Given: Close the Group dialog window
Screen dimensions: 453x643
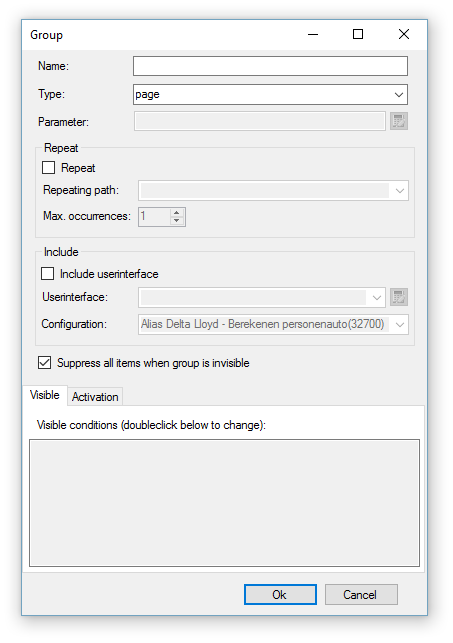Looking at the screenshot, I should tap(404, 34).
